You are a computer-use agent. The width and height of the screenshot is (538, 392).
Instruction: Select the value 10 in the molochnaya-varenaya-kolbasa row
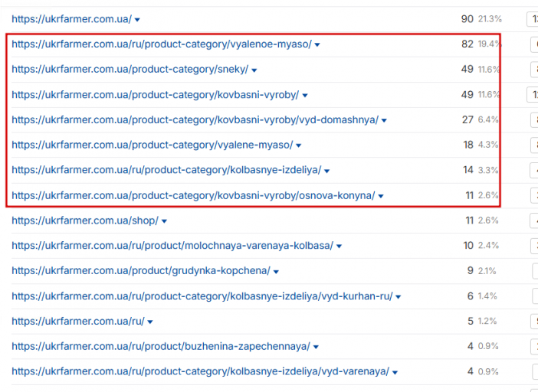[x=468, y=246]
